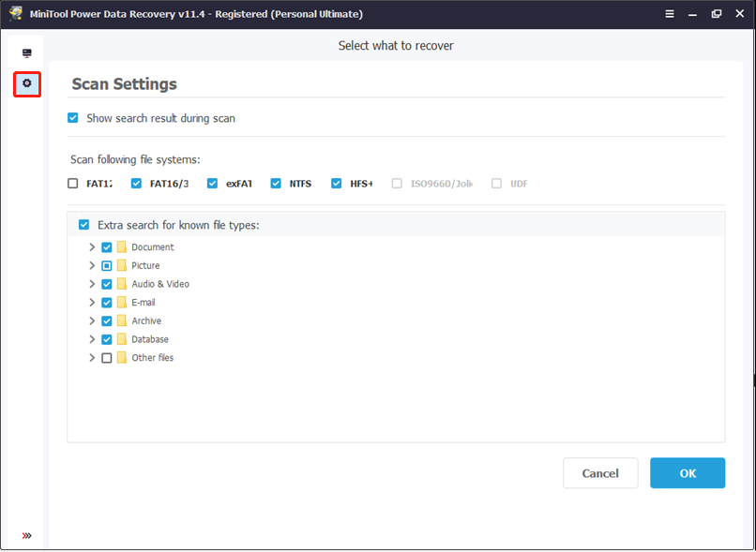Confirm settings with the OK button

[688, 473]
